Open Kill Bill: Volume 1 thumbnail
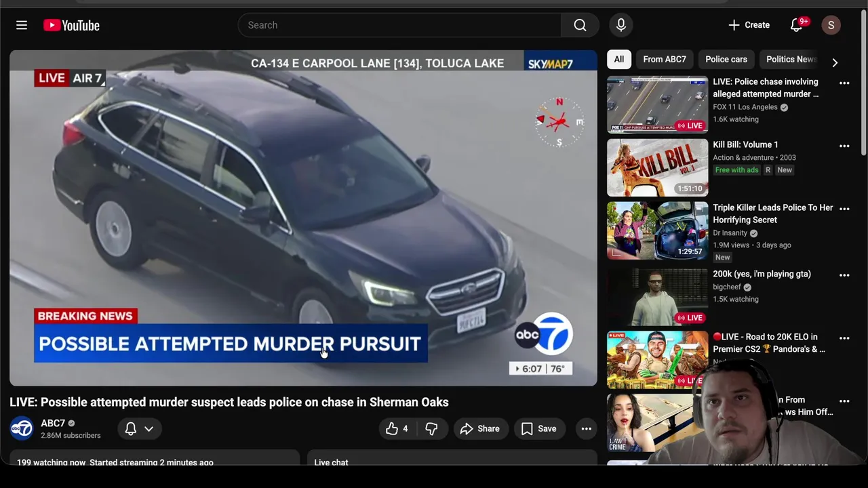Screen dimensions: 868x488 coord(657,167)
